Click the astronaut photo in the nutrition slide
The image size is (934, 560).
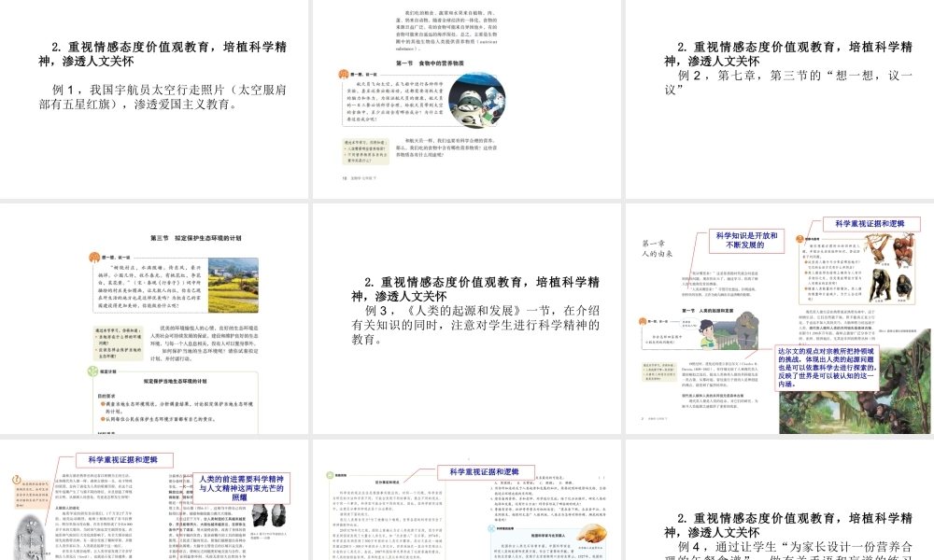[x=476, y=100]
